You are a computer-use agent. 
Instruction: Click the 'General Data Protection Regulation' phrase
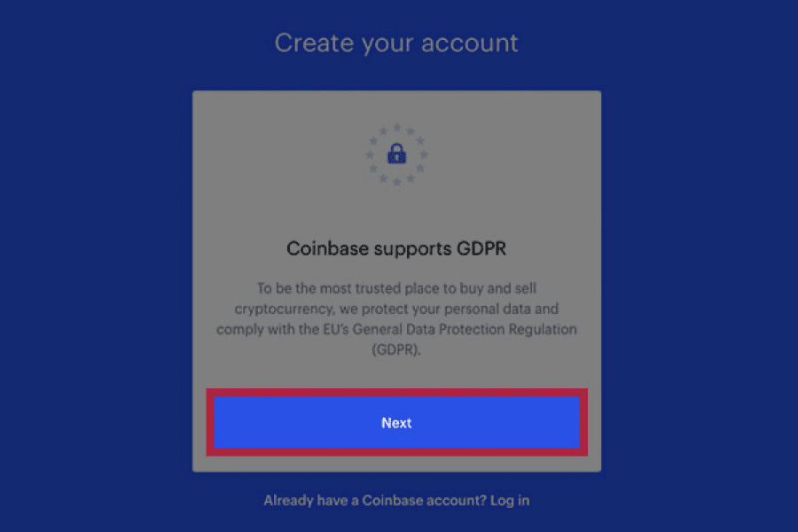coord(465,329)
